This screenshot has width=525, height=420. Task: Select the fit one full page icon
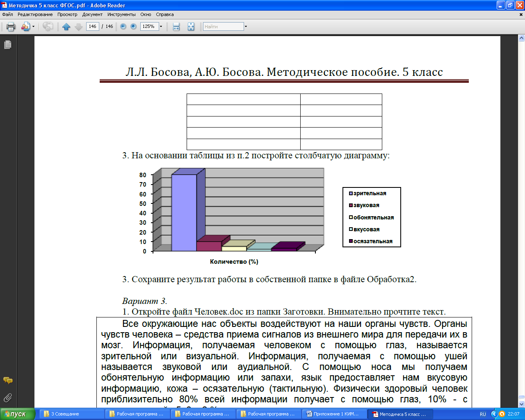[191, 27]
